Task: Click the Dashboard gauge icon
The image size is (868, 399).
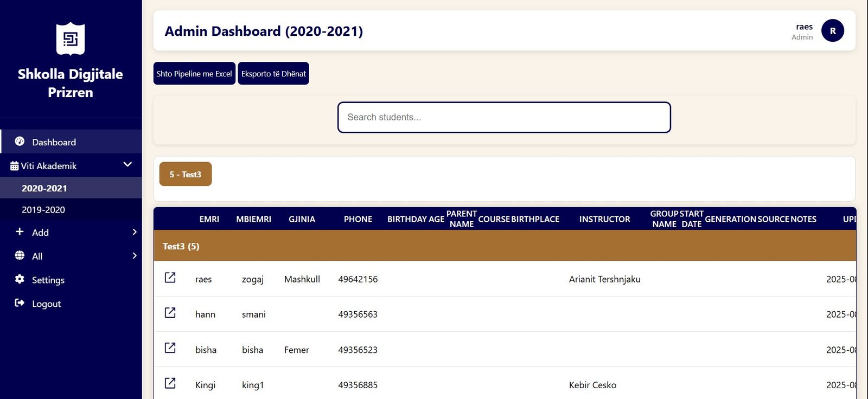Action: (x=20, y=141)
